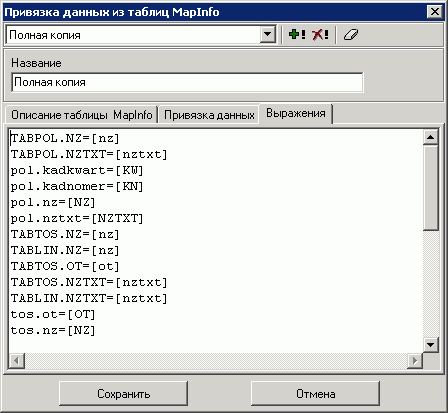Open the 'Полная копия' dropdown arrow
448x413 pixels.
268,34
